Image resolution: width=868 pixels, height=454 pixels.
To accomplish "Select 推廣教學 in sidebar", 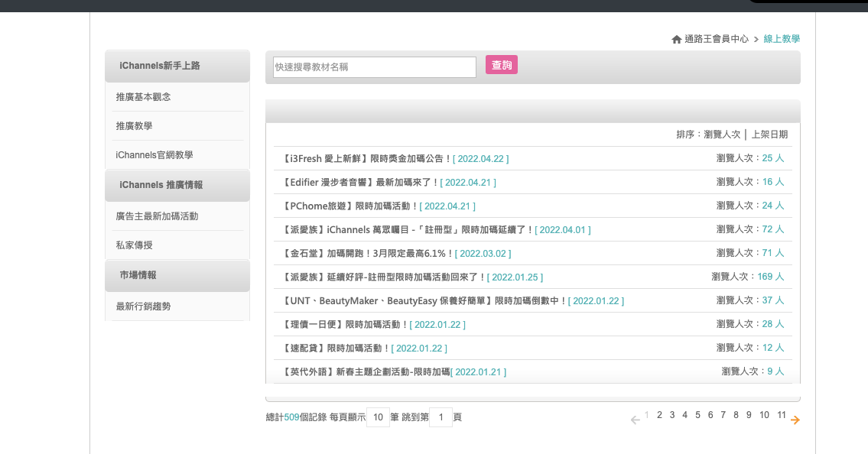I will [x=134, y=126].
